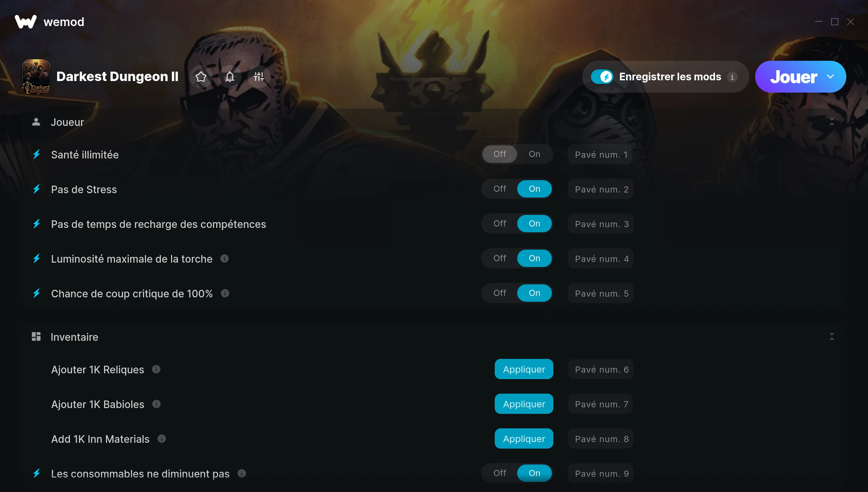This screenshot has width=868, height=492.
Task: Collapse the Inventaire section
Action: [832, 337]
